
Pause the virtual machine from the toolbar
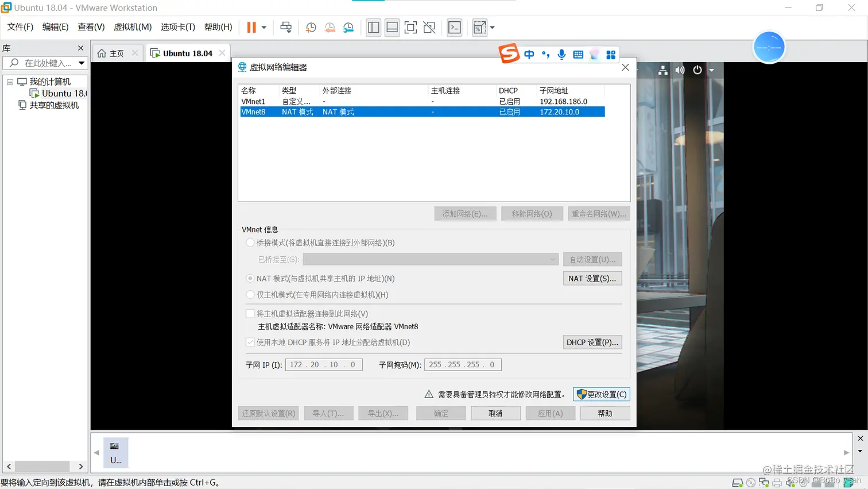click(251, 28)
